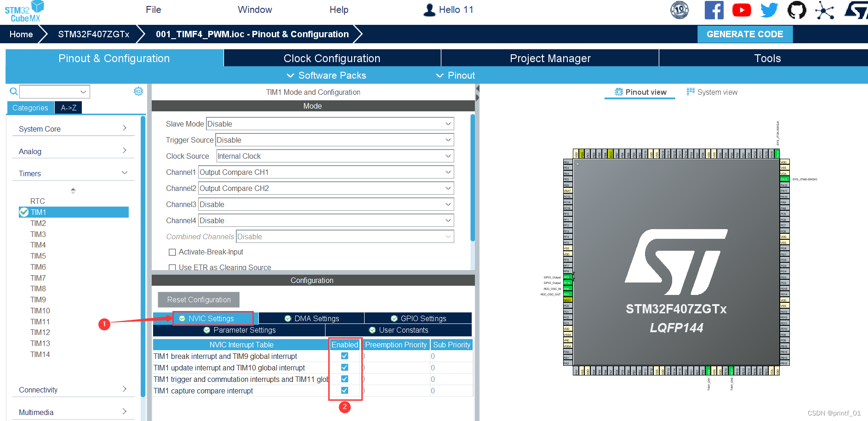Switch to Clock Configuration tab
The height and width of the screenshot is (421, 868).
point(332,58)
